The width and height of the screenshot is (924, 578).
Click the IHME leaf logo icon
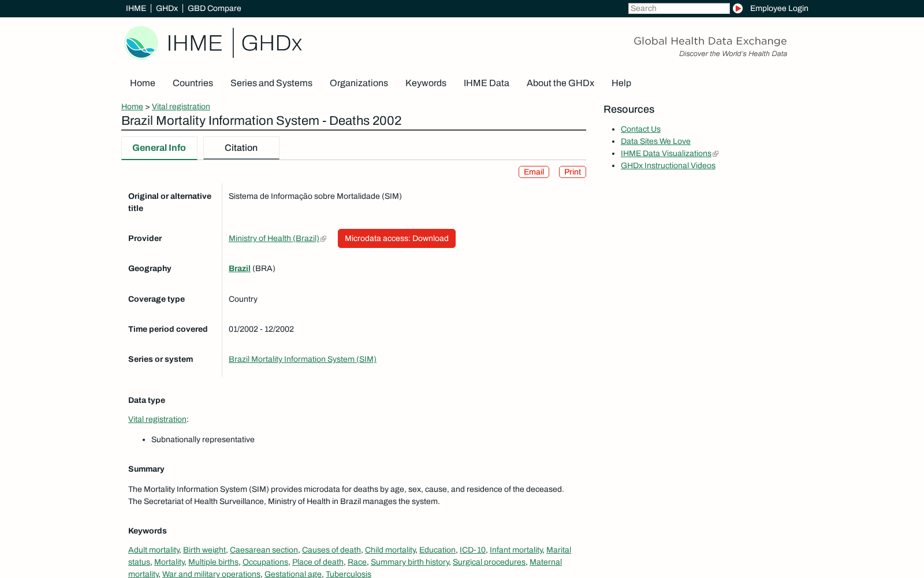coord(141,43)
